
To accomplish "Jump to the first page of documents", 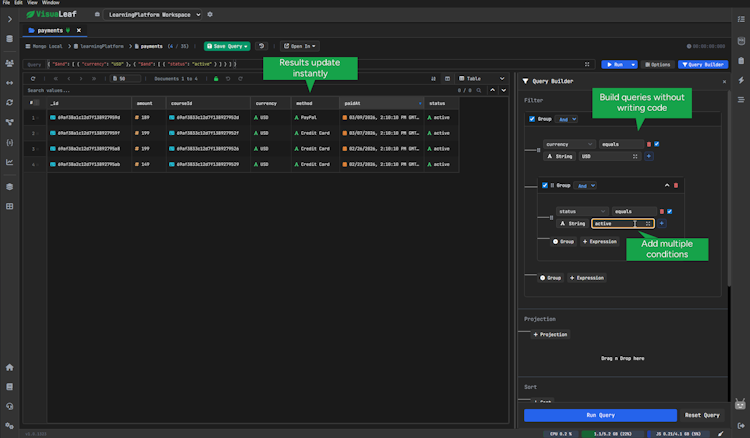I will click(x=56, y=78).
